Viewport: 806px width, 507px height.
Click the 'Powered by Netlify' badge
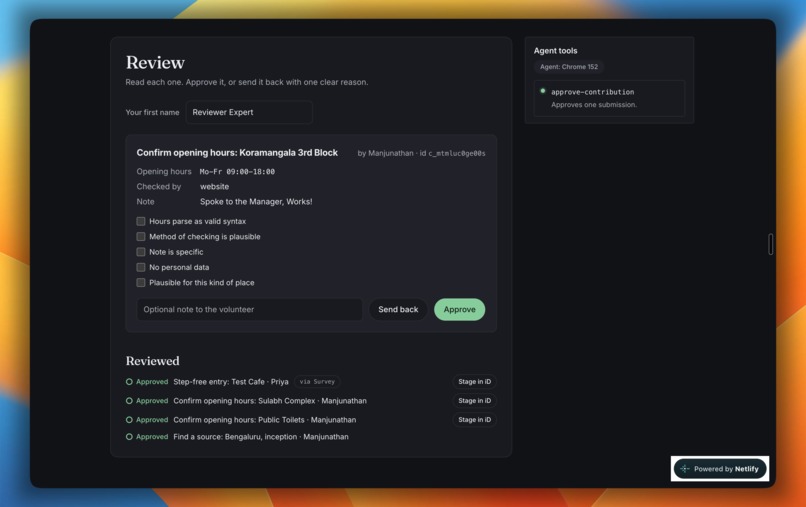[720, 469]
